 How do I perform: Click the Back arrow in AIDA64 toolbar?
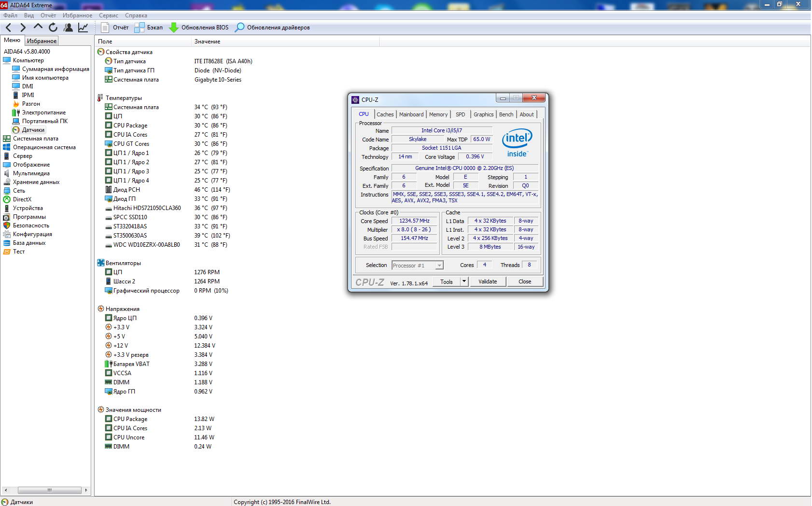click(x=9, y=28)
